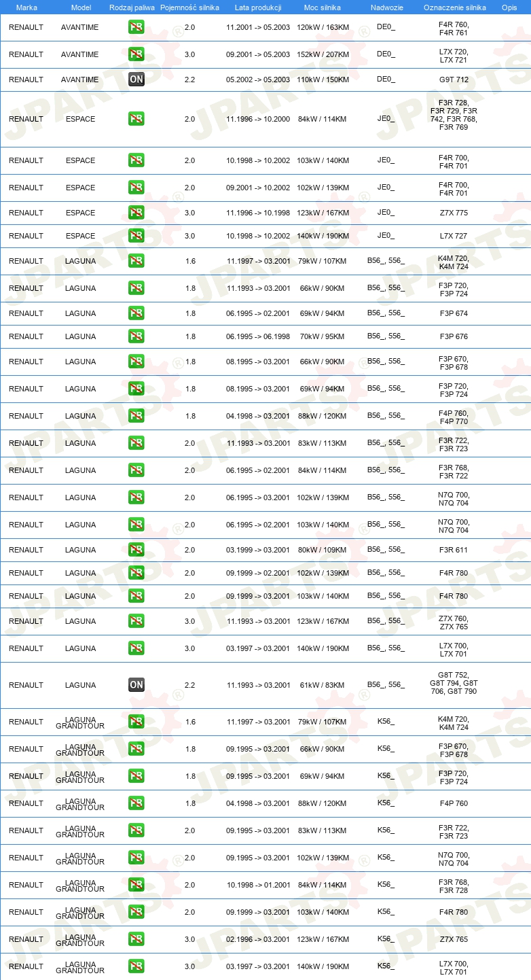The width and height of the screenshot is (531, 980).
Task: Click petrol icon in Avantime 2.0 163KM row
Action: [136, 27]
